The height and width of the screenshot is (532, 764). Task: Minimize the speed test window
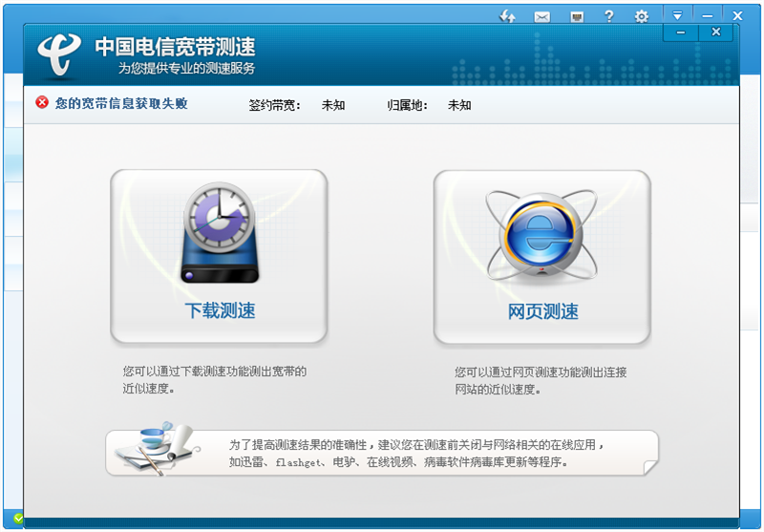[x=681, y=32]
